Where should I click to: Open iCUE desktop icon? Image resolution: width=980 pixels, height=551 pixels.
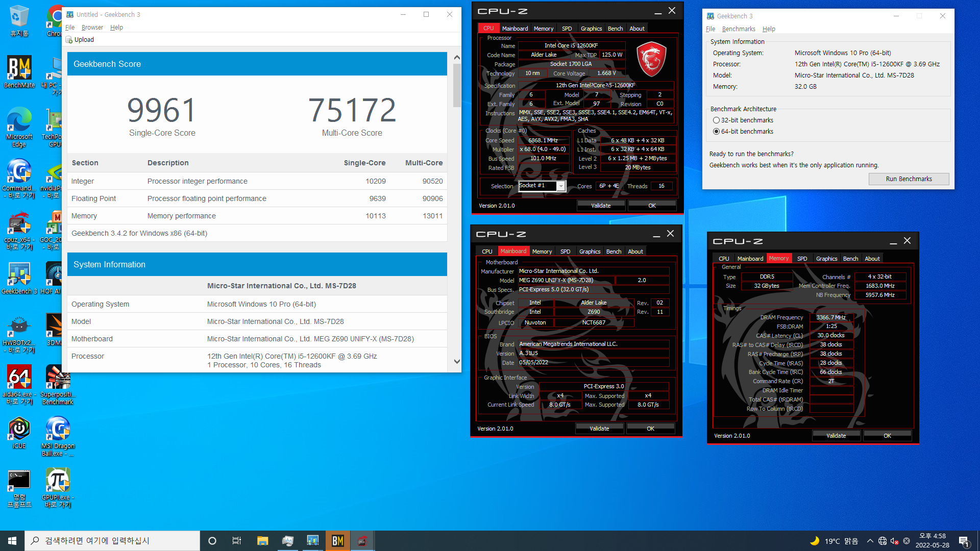coord(19,433)
